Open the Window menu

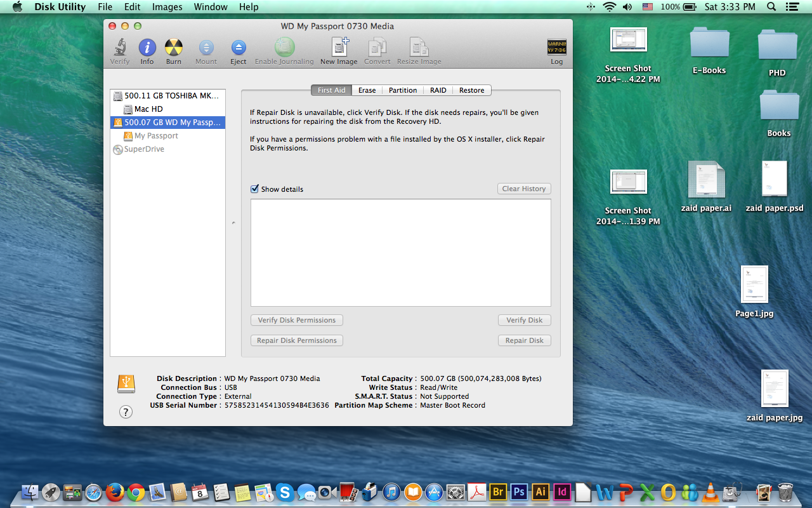[211, 7]
